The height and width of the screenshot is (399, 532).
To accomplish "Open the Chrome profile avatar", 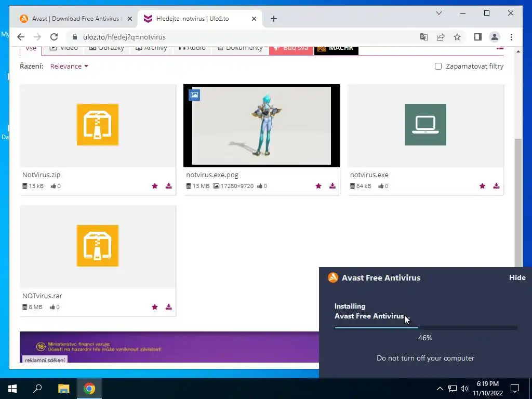I will tap(495, 37).
